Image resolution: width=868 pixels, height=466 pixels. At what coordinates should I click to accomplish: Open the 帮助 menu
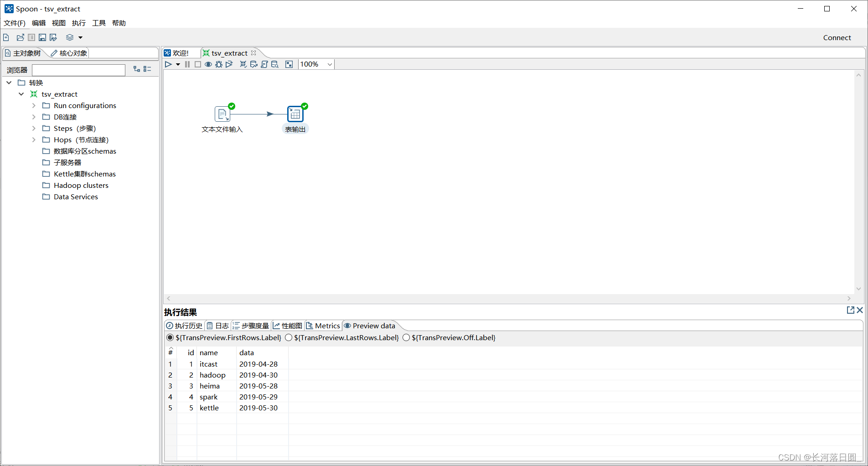click(x=119, y=23)
